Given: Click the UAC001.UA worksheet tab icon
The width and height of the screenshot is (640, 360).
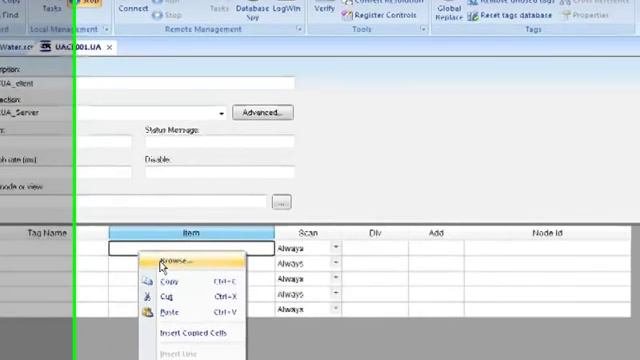Looking at the screenshot, I should coord(46,47).
